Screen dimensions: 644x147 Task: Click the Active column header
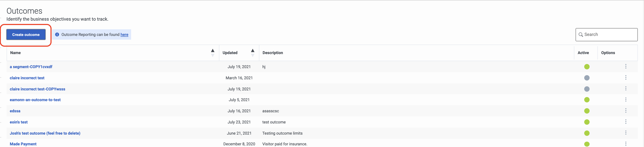(583, 53)
